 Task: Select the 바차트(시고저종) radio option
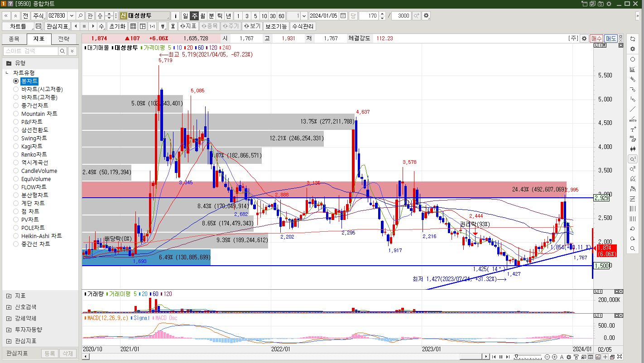[x=16, y=89]
